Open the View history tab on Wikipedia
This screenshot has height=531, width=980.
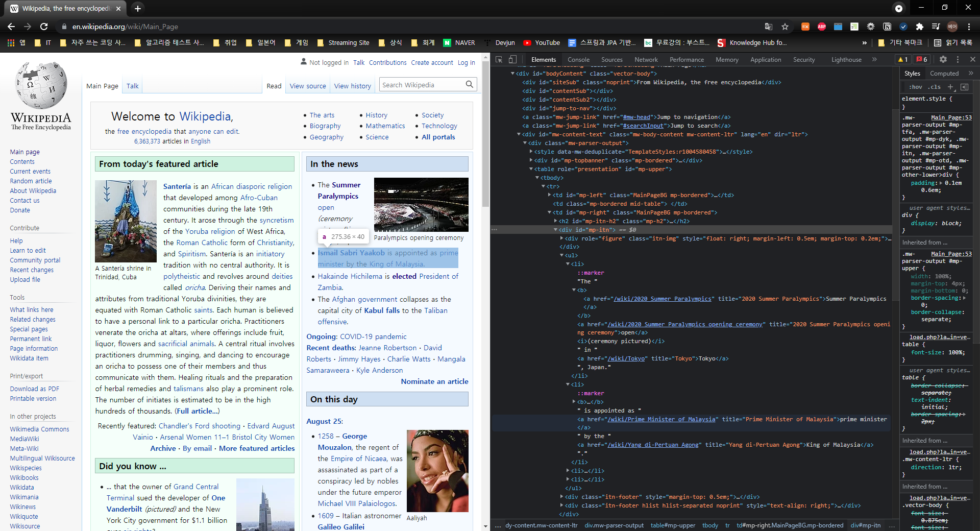(353, 86)
